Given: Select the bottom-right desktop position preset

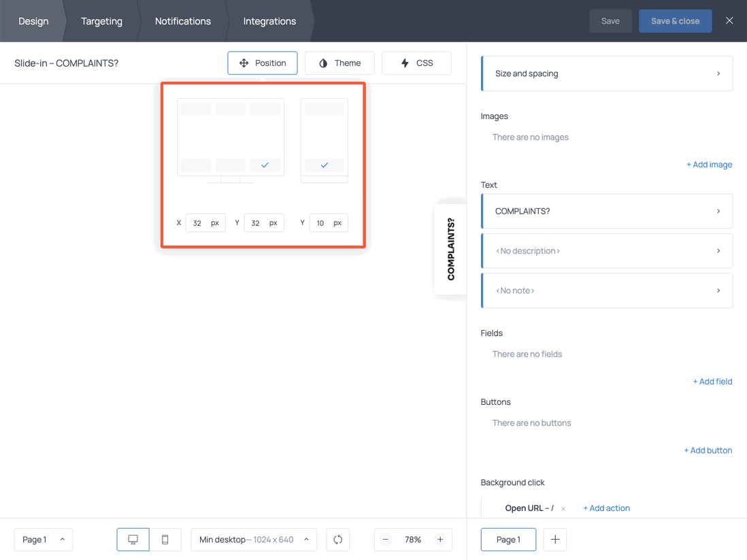Looking at the screenshot, I should pos(265,165).
